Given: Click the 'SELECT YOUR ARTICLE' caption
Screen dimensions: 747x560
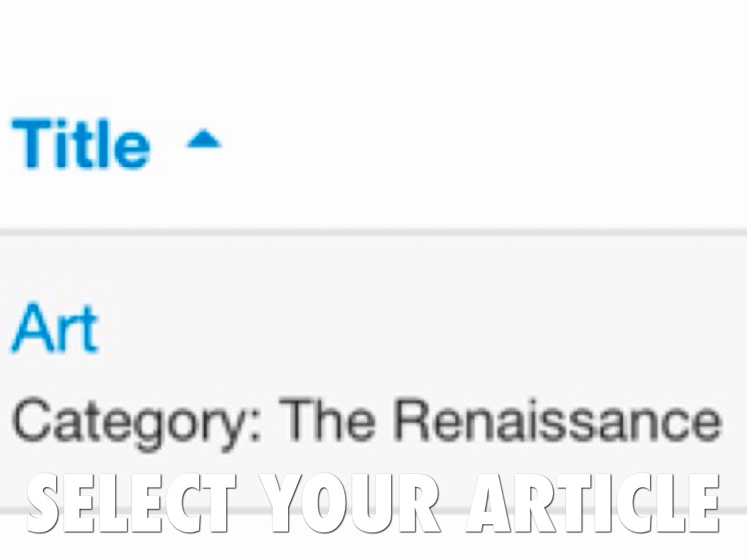Looking at the screenshot, I should click(x=373, y=503).
